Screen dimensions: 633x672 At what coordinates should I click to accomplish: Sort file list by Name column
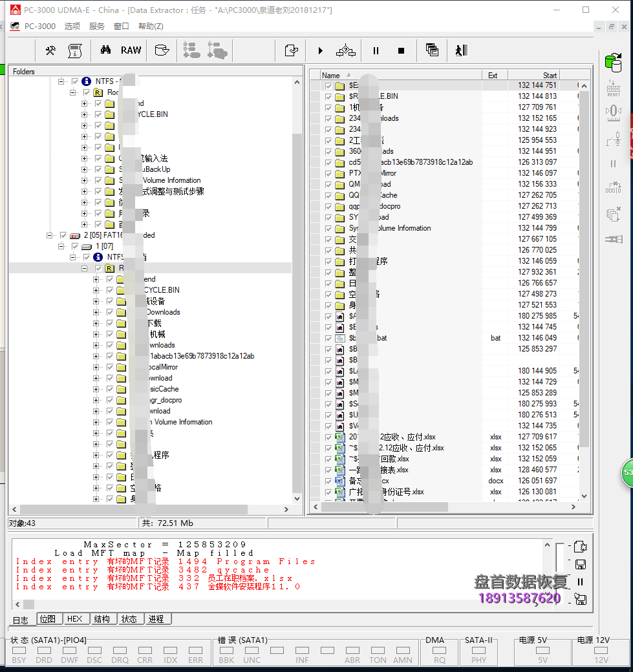coord(401,75)
